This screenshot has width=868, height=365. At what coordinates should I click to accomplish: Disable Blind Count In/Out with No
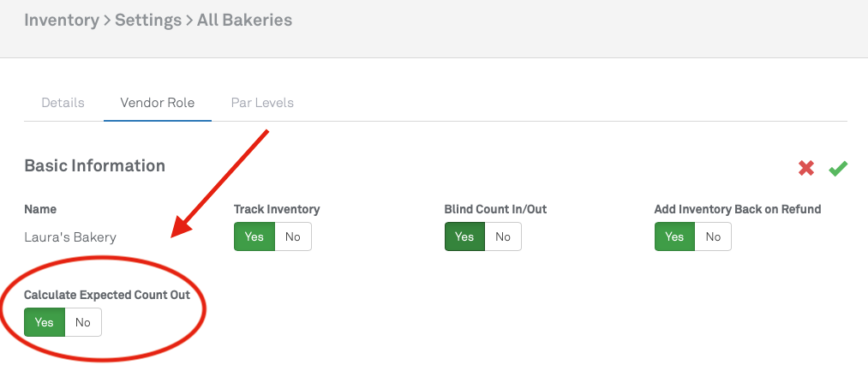[x=503, y=236]
